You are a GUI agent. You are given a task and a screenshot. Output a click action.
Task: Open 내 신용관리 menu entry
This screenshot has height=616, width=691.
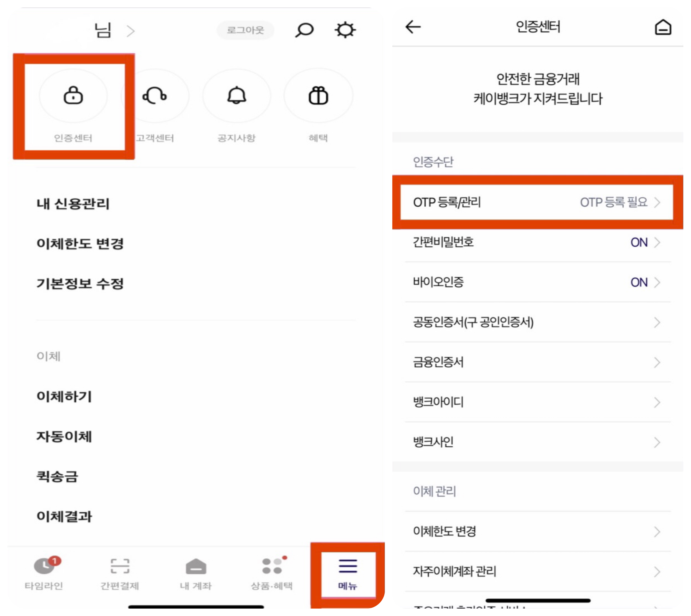(x=73, y=204)
